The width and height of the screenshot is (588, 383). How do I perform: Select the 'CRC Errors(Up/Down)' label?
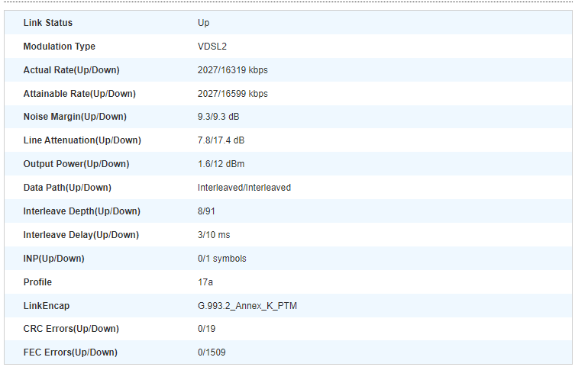click(x=71, y=329)
